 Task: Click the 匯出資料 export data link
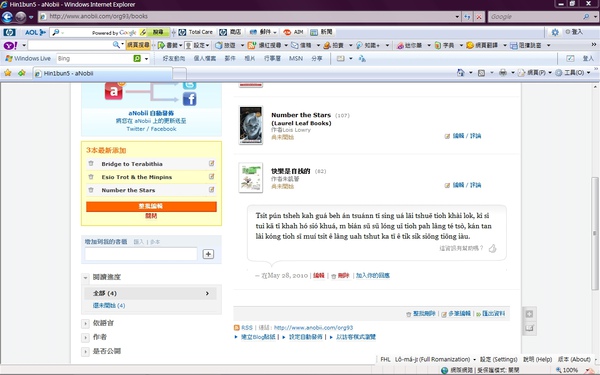[493, 313]
